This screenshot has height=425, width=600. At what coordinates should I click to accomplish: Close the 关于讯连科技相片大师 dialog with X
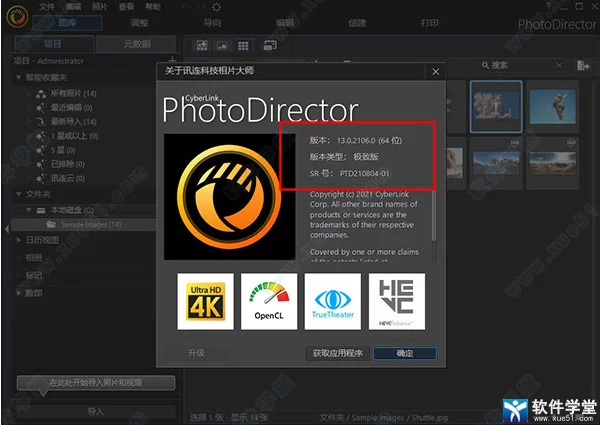pyautogui.click(x=435, y=72)
